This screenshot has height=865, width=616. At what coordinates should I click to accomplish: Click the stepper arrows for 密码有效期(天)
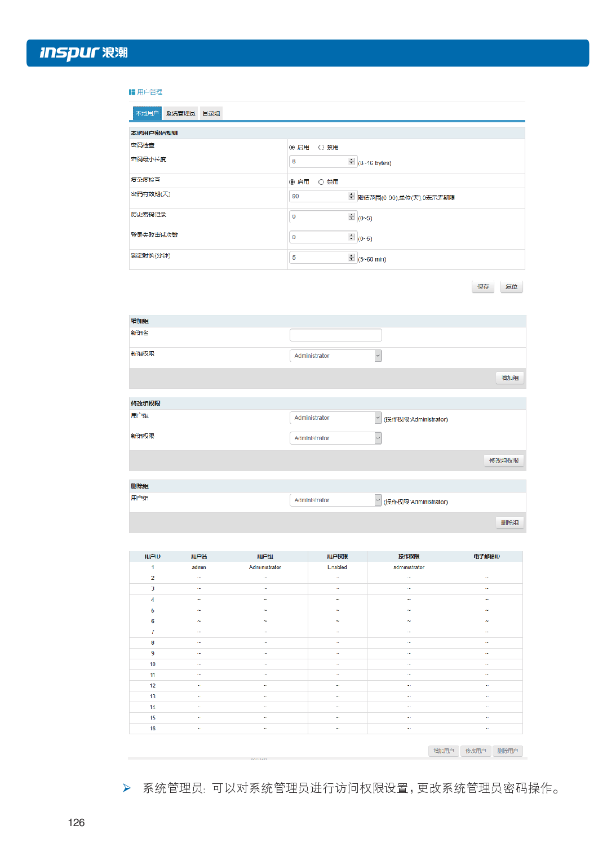click(352, 196)
